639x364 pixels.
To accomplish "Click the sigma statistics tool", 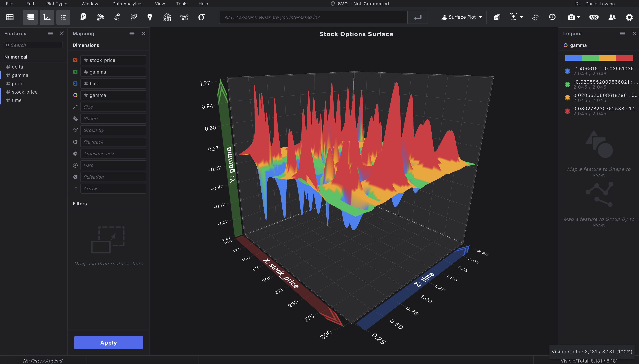I will click(202, 17).
